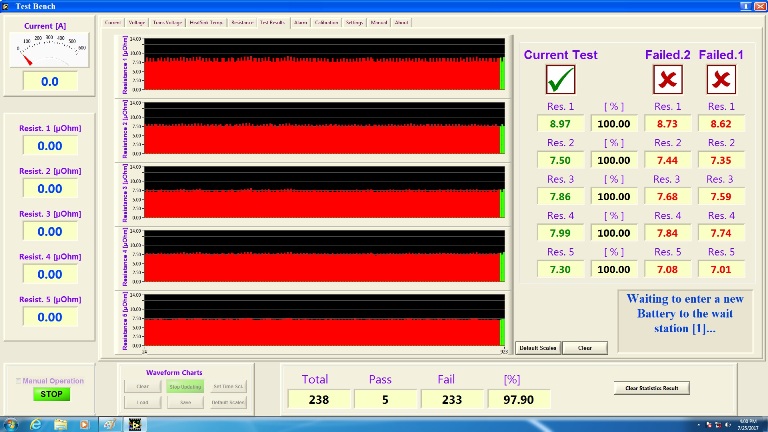Image resolution: width=768 pixels, height=432 pixels.
Task: Click the Clear Statistics Result button
Action: coord(652,388)
